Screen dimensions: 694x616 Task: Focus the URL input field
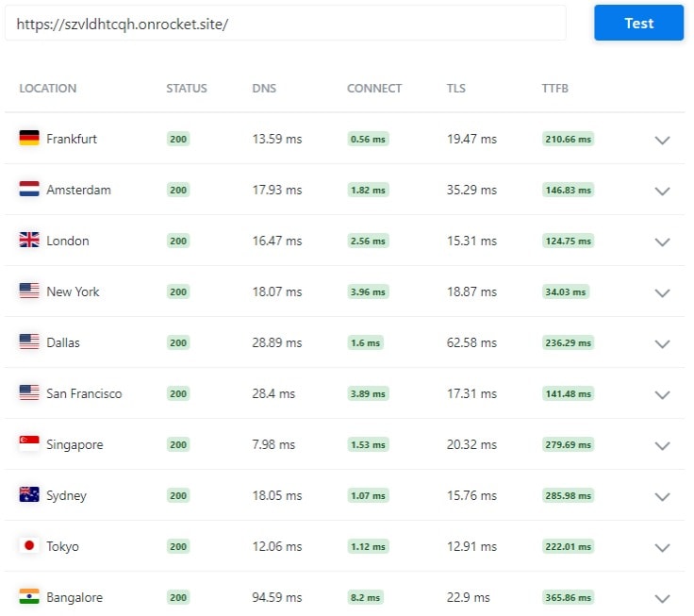coord(286,23)
